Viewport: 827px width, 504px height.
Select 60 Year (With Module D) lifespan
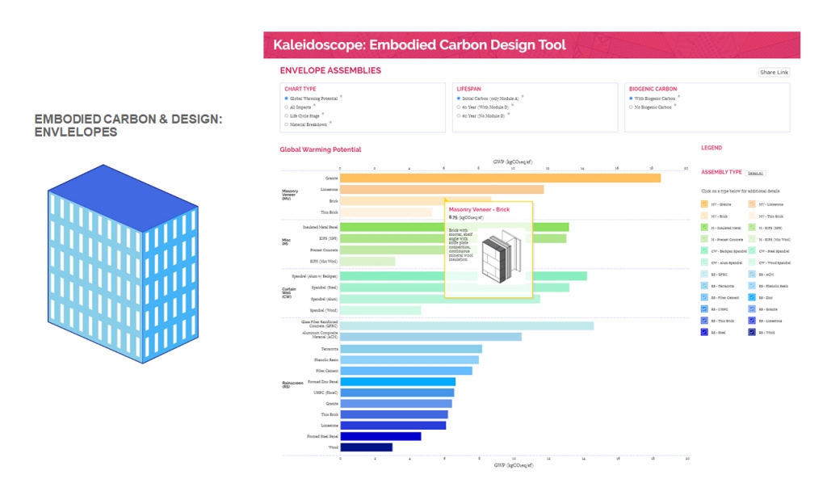tap(459, 107)
